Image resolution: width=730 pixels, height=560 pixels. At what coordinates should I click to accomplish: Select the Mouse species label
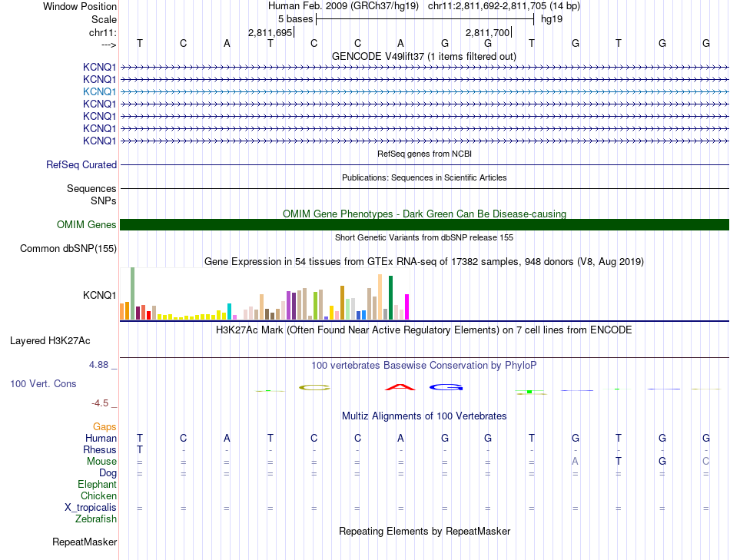pyautogui.click(x=101, y=462)
